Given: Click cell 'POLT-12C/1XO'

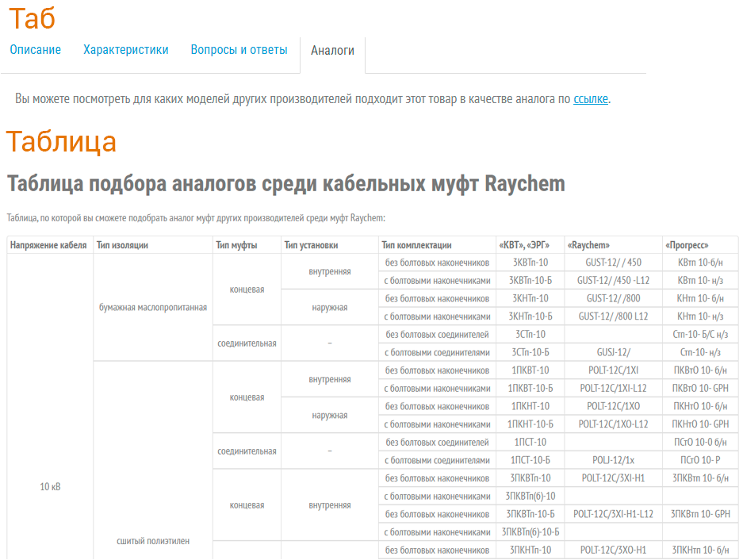Looking at the screenshot, I should pyautogui.click(x=613, y=406).
